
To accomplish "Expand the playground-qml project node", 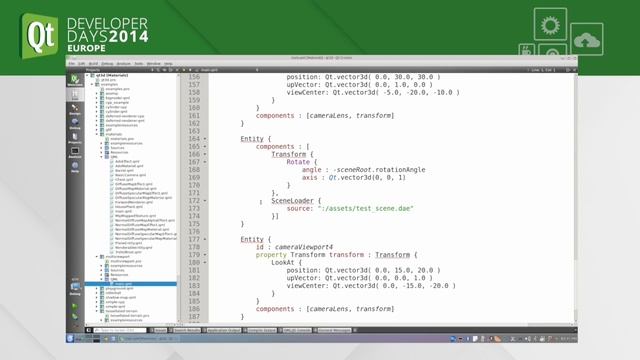I will 97,289.
